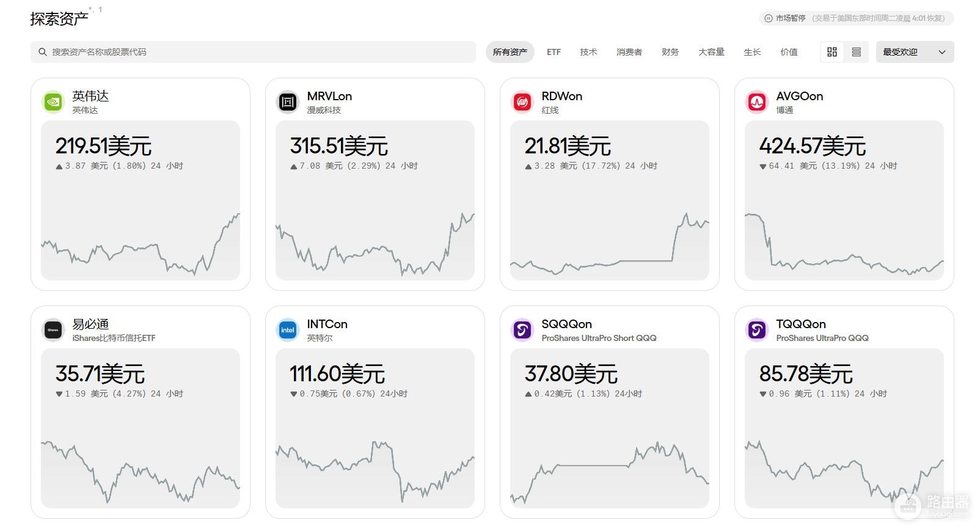Click the 37.80美元 price

point(571,374)
